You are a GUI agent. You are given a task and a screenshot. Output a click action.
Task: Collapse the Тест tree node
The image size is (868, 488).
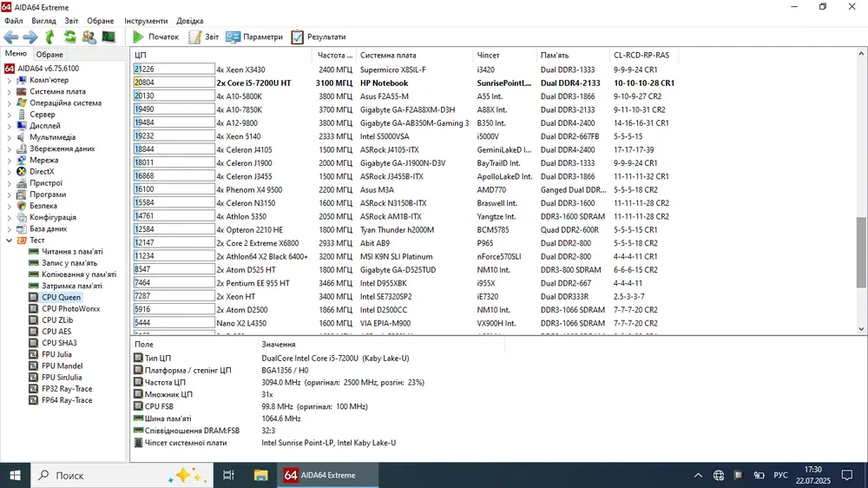pyautogui.click(x=10, y=240)
